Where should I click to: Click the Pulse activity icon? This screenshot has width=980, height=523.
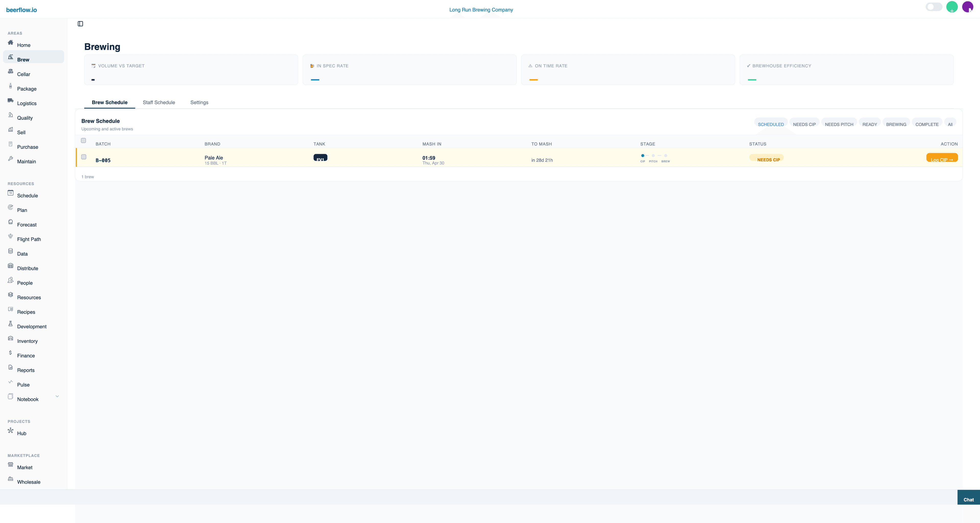(x=11, y=382)
